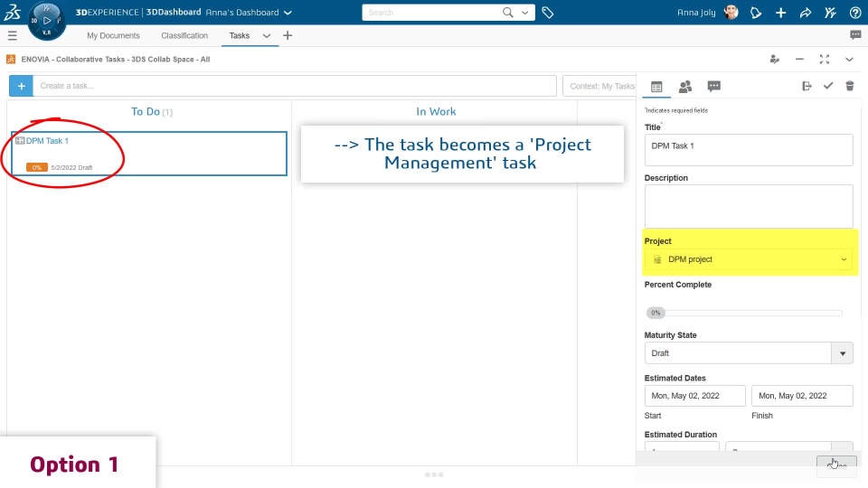The image size is (868, 488).
Task: Click into the Description text area
Action: [749, 206]
